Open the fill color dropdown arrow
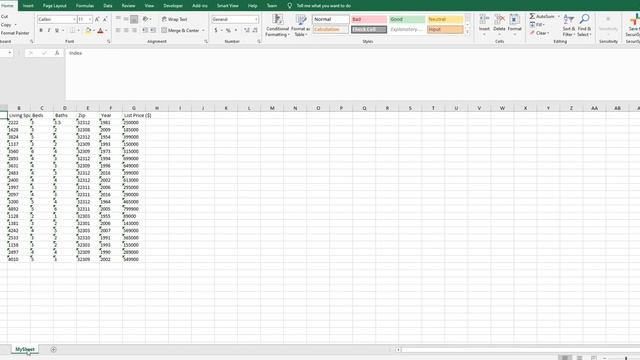Image resolution: width=640 pixels, height=360 pixels. [94, 31]
